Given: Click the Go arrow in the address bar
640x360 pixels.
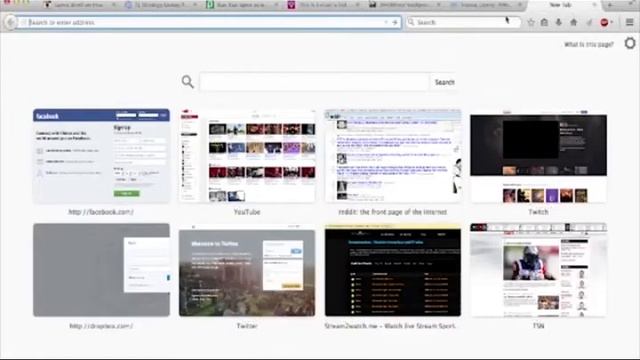Looking at the screenshot, I should point(395,22).
